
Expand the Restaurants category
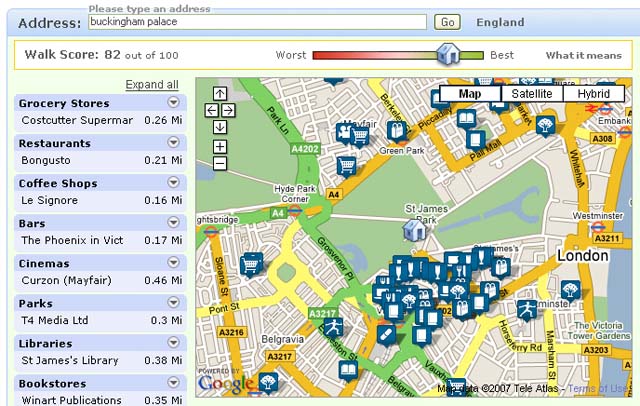pyautogui.click(x=173, y=142)
